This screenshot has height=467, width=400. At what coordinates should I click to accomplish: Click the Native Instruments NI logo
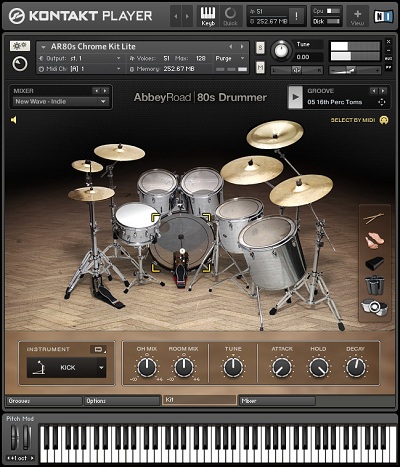[x=383, y=16]
